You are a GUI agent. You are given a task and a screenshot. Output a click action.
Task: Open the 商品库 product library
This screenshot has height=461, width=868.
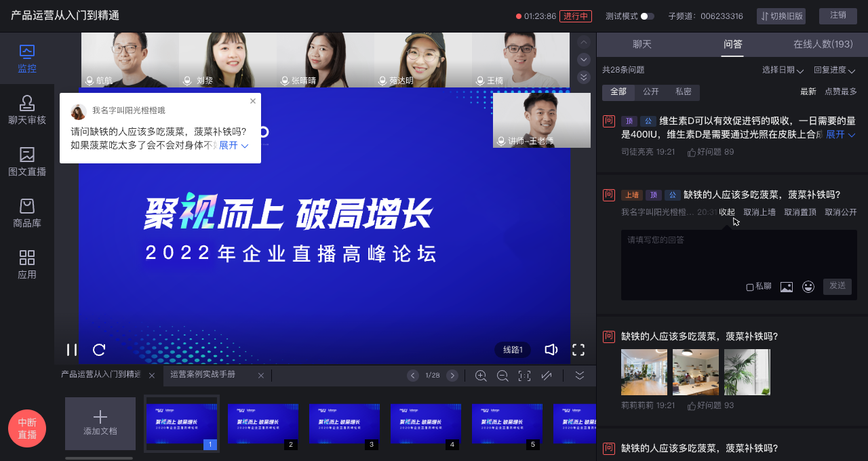pos(27,214)
